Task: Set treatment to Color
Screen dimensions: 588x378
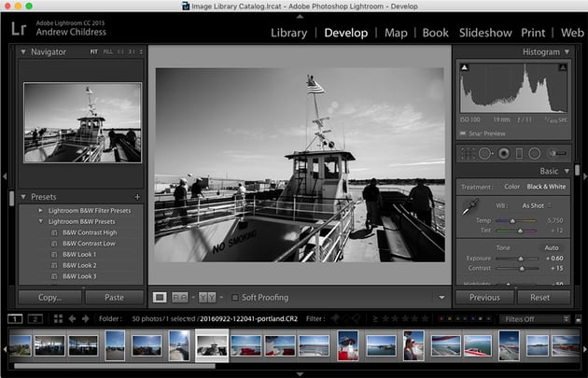Action: point(511,187)
